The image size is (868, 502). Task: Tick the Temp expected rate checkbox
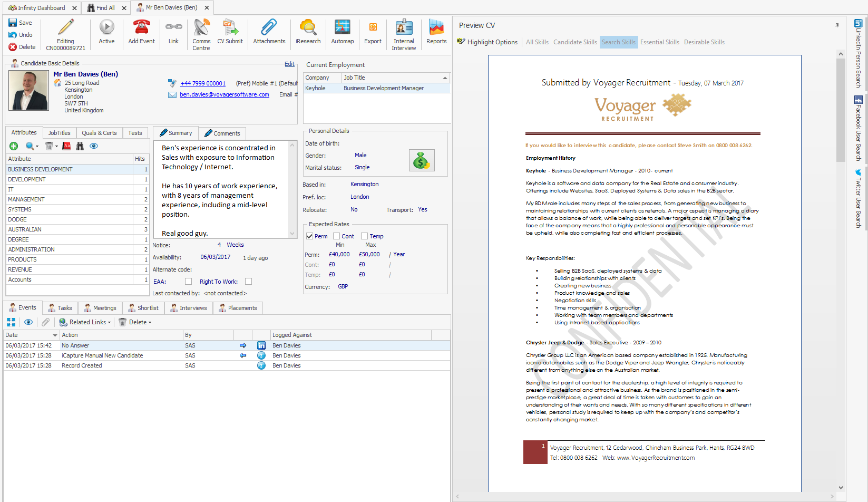364,236
